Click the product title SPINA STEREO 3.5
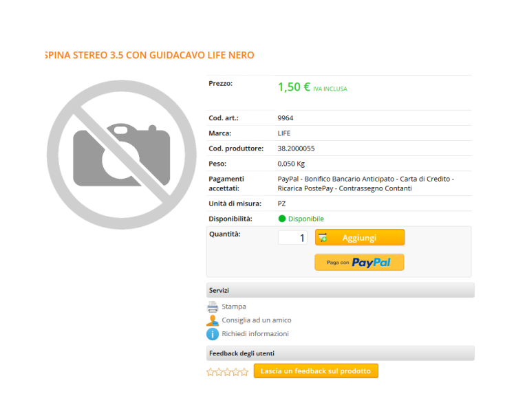 [149, 55]
